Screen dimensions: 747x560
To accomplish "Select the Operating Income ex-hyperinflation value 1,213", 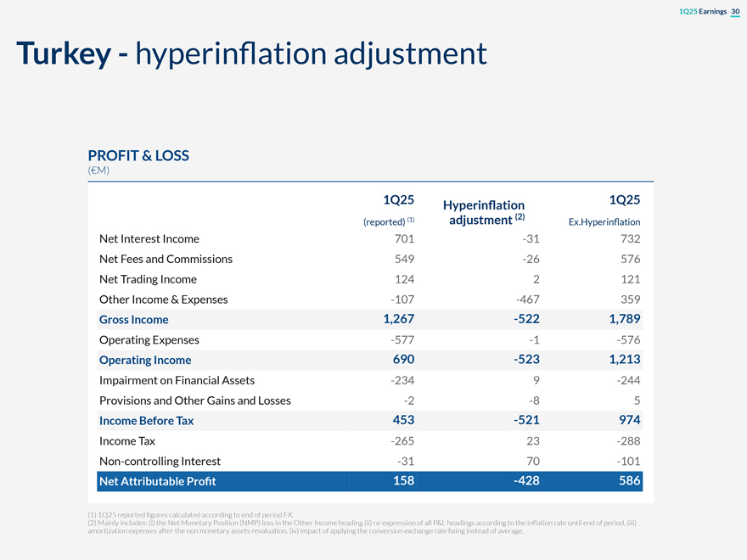I will click(625, 359).
